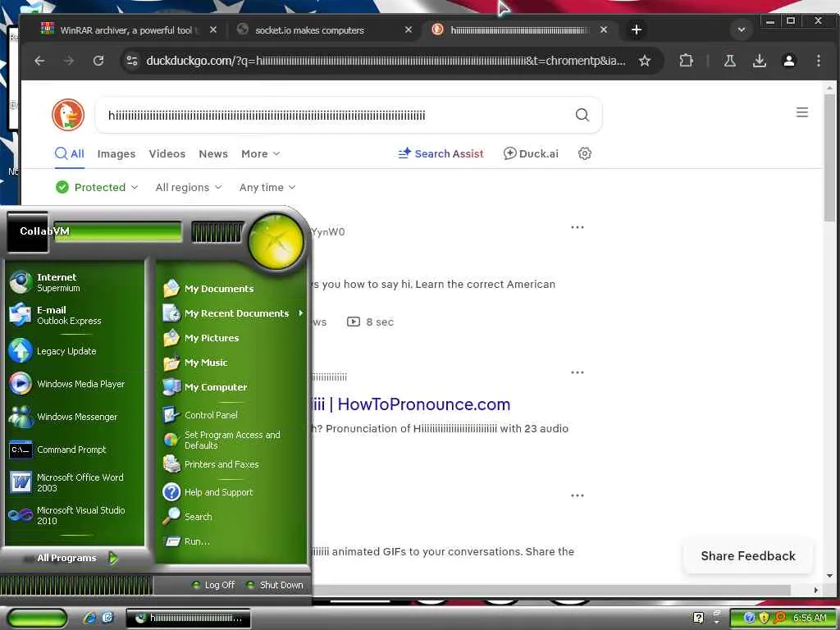Open All regions dropdown
Viewport: 840px width, 630px height.
tap(189, 187)
